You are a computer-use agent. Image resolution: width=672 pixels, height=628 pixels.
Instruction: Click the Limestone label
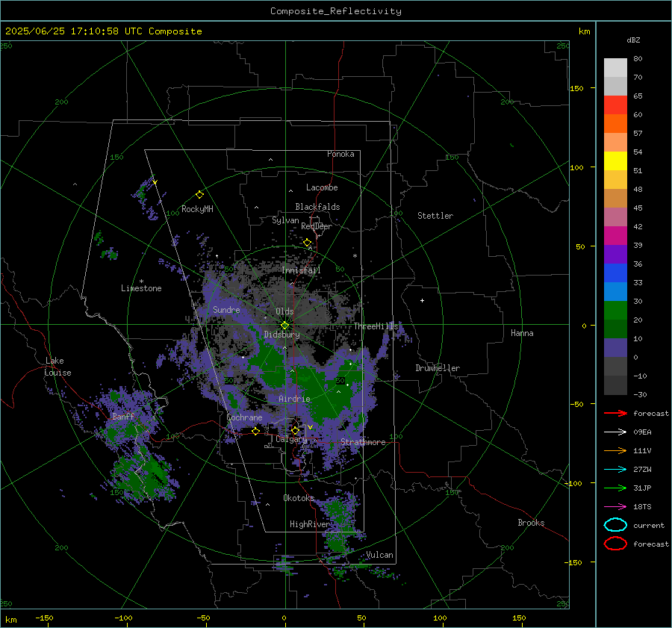(141, 288)
